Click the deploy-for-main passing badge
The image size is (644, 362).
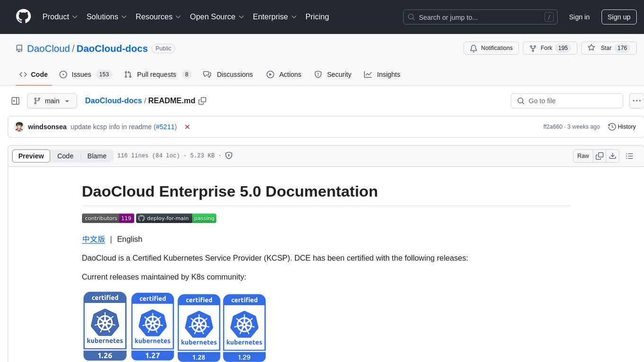176,218
